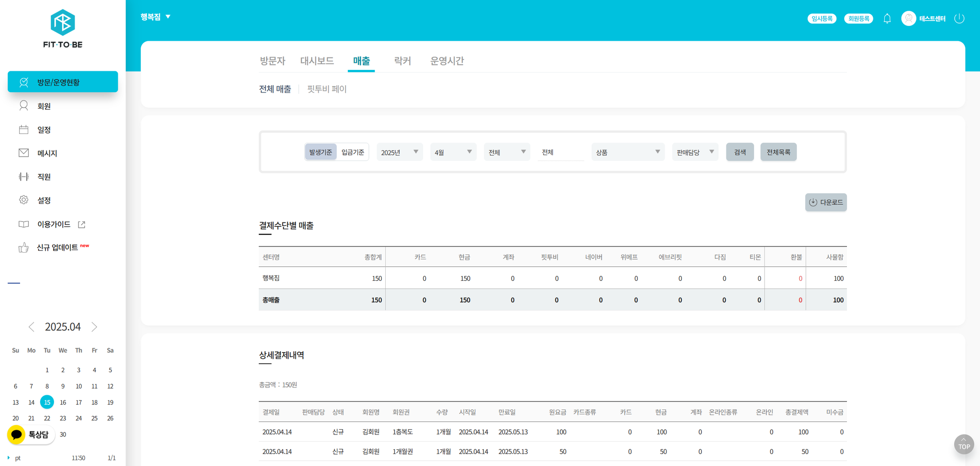980x466 pixels.
Task: Open the 상품 dropdown
Action: [628, 152]
